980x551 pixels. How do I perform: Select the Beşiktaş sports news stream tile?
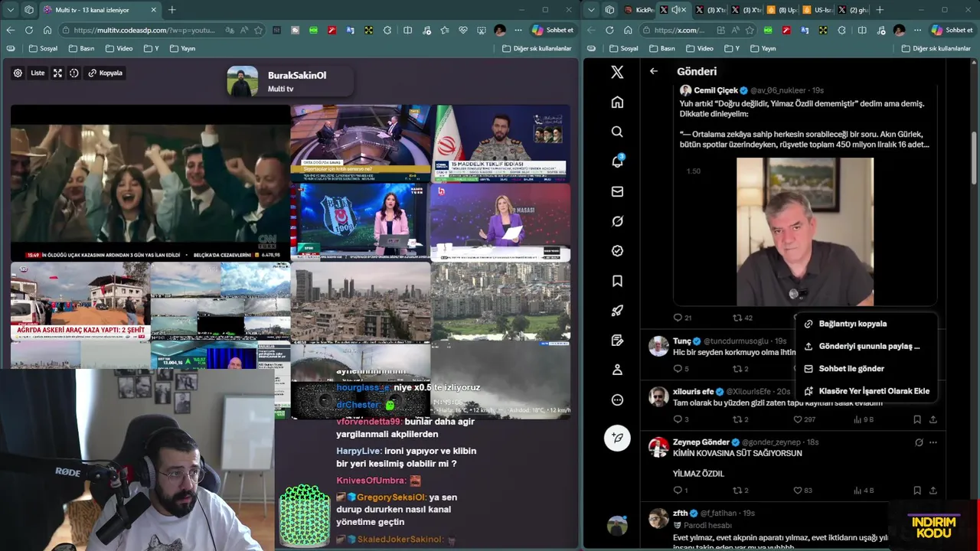pos(360,221)
